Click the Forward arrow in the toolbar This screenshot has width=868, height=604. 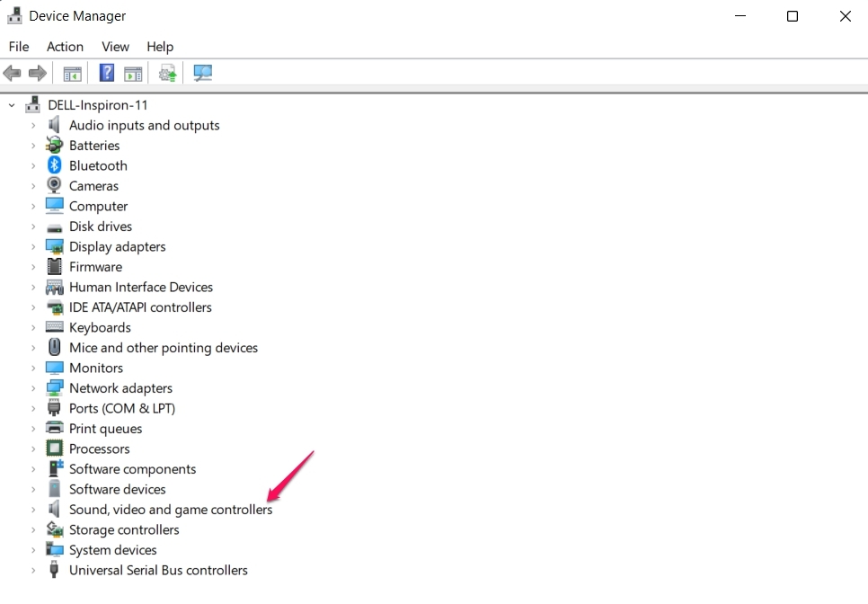(x=38, y=73)
